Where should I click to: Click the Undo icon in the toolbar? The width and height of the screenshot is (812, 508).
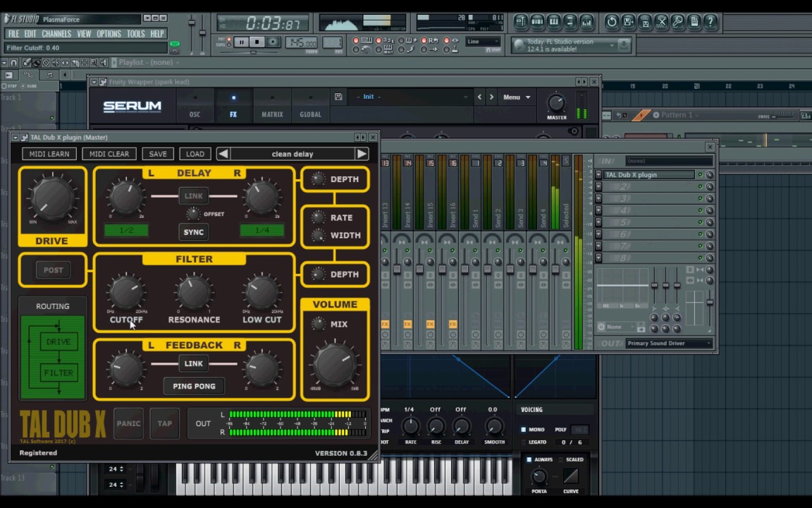point(612,22)
